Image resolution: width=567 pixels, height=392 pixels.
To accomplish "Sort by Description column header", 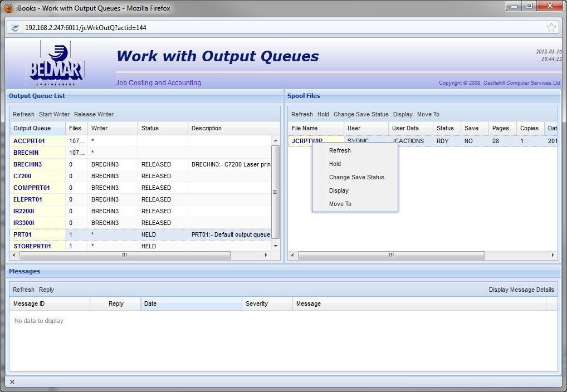I will coord(234,129).
